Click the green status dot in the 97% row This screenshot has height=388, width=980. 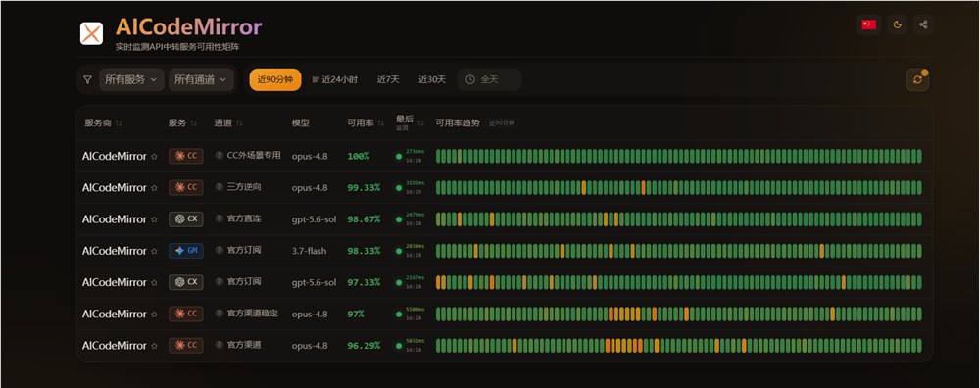tap(399, 314)
